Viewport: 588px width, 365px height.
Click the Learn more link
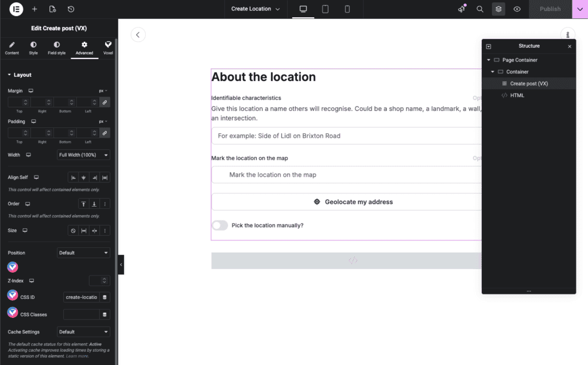(x=77, y=356)
